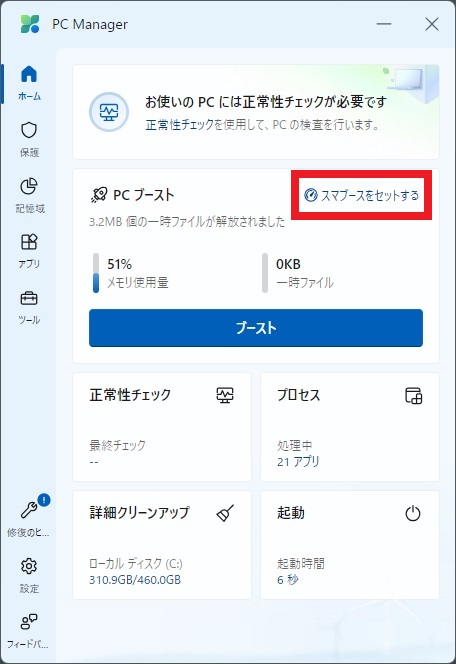Viewport: 456px width, 664px height.
Task: Click the health check banner monitor icon
Action: tap(109, 112)
